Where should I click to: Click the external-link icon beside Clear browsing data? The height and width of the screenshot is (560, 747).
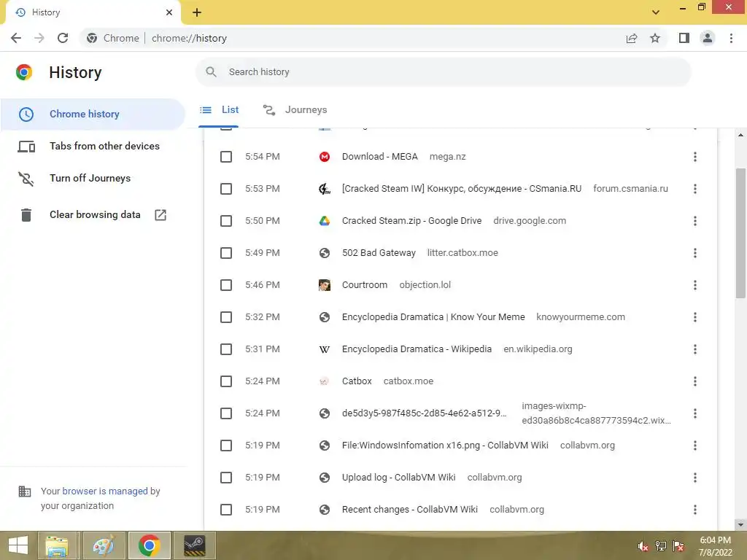(160, 215)
